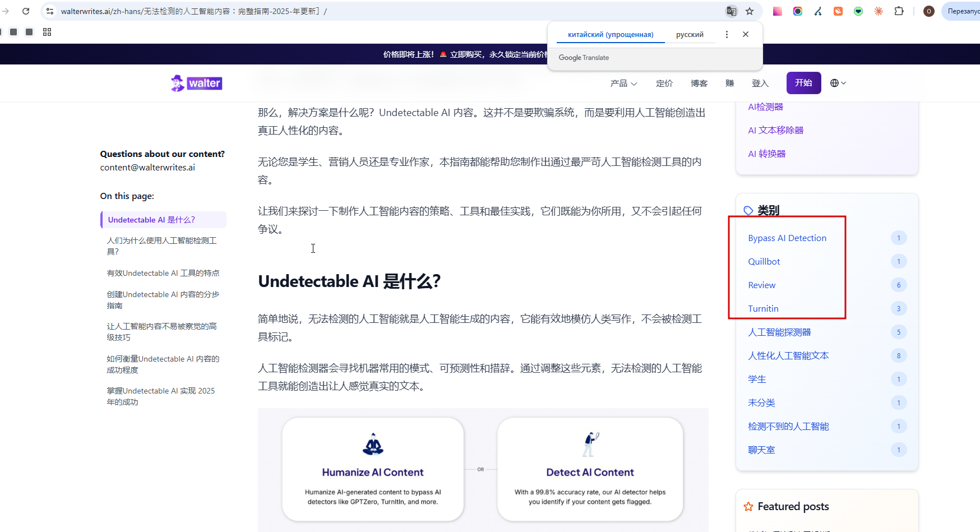Click the green heart extension icon
Image resolution: width=980 pixels, height=532 pixels.
[858, 11]
